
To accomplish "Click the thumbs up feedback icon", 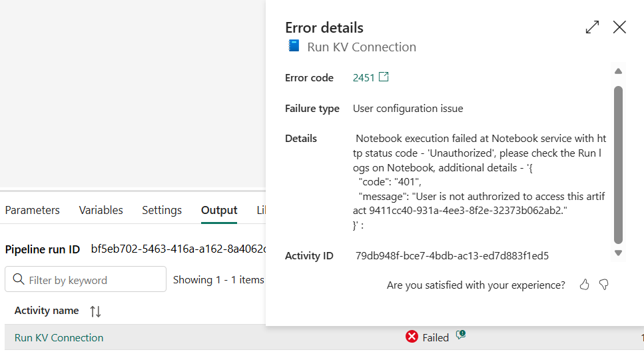I will (585, 285).
